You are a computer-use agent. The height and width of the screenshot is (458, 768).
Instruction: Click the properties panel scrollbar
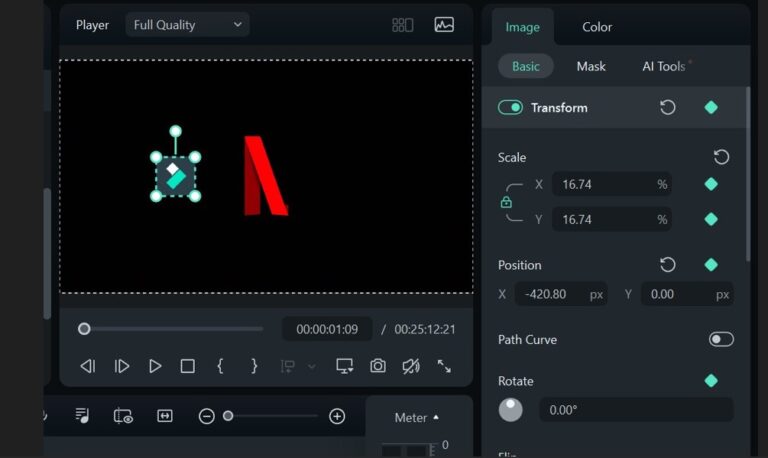point(747,174)
